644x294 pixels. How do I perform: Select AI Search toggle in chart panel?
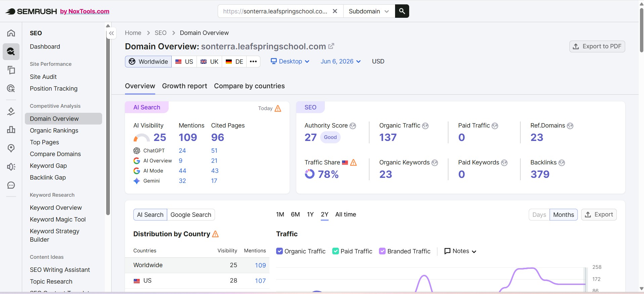point(150,215)
